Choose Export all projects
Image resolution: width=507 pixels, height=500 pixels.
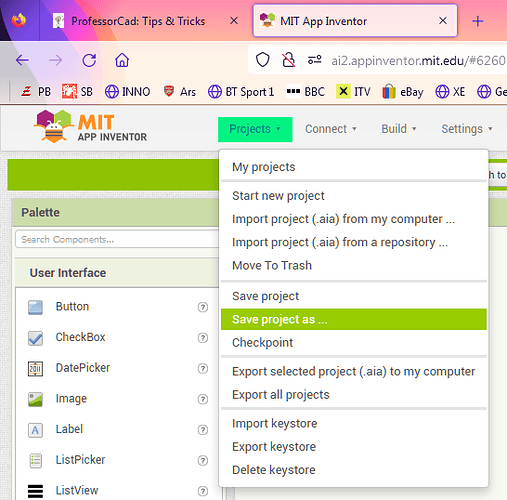pyautogui.click(x=354, y=395)
